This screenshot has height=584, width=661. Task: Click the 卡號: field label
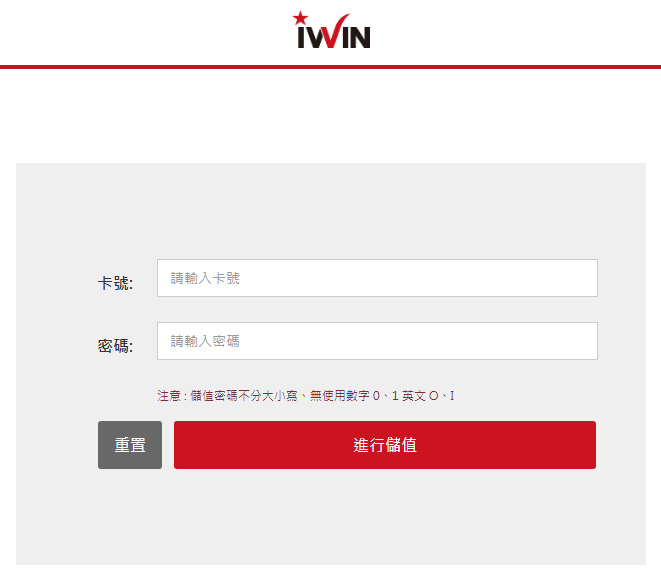115,283
